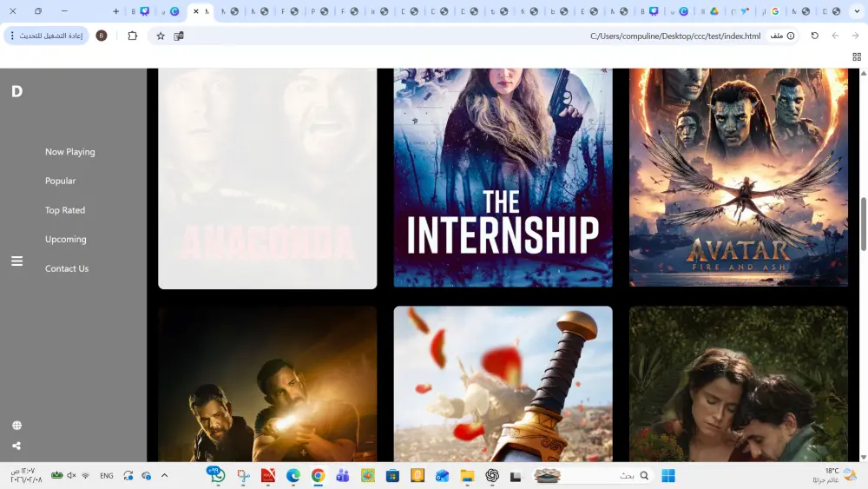The height and width of the screenshot is (489, 868).
Task: Open Top Rated section
Action: 65,210
